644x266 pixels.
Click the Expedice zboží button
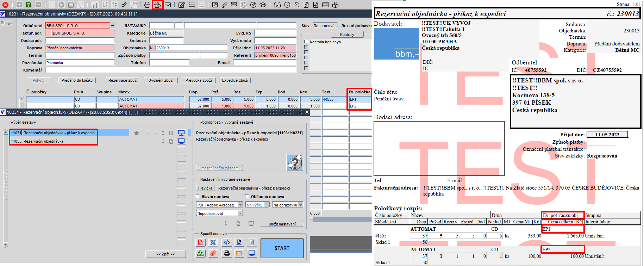tap(235, 80)
